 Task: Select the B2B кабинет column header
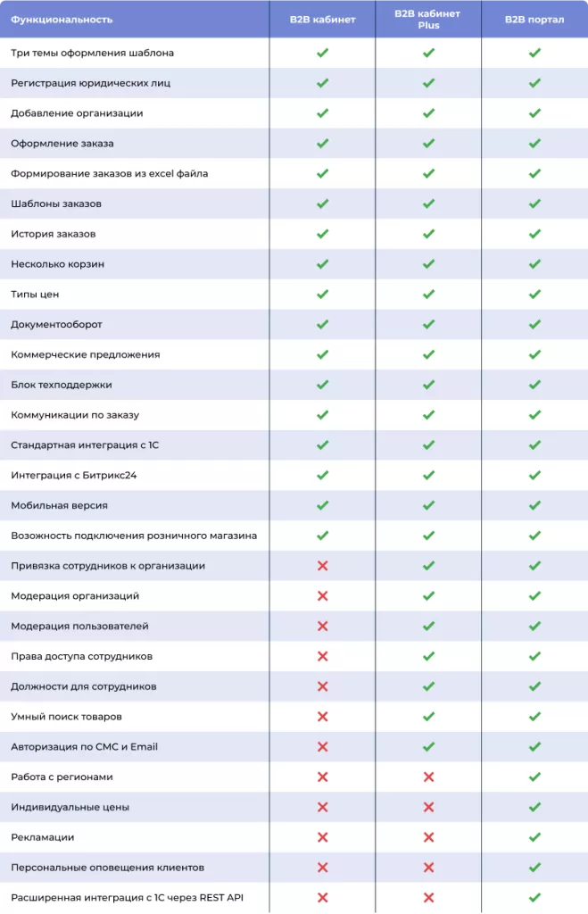point(322,20)
